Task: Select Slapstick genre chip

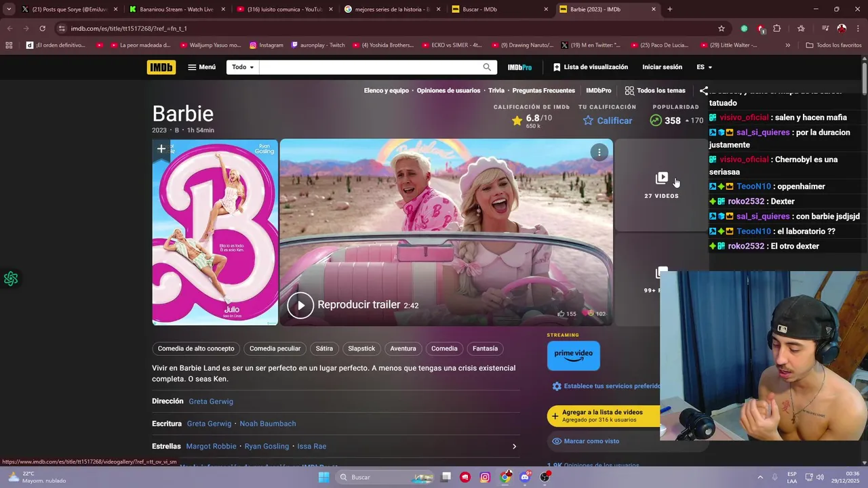Action: coord(361,348)
